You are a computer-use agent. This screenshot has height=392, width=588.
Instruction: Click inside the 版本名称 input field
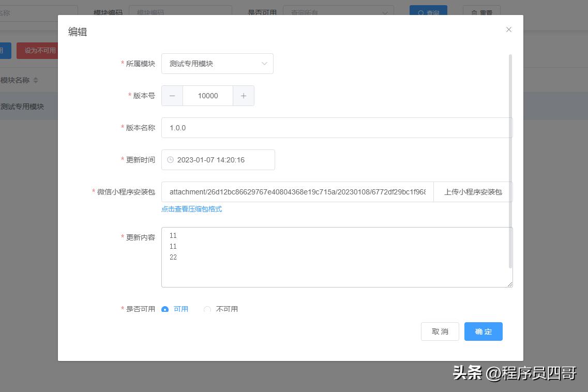tap(336, 128)
